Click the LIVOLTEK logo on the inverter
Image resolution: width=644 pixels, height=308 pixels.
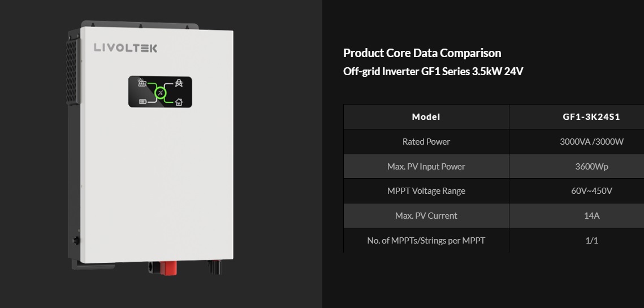pos(126,47)
